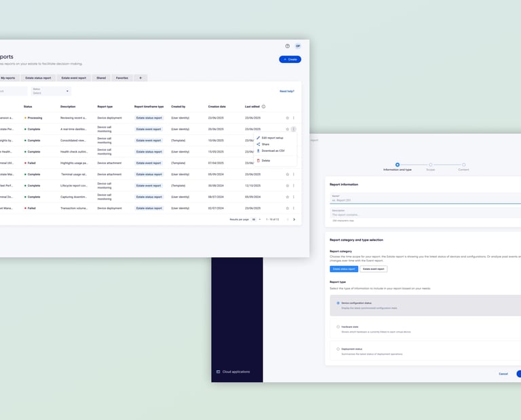The image size is (521, 420).
Task: Click creation date 30/08/2024 cell
Action: [216, 186]
